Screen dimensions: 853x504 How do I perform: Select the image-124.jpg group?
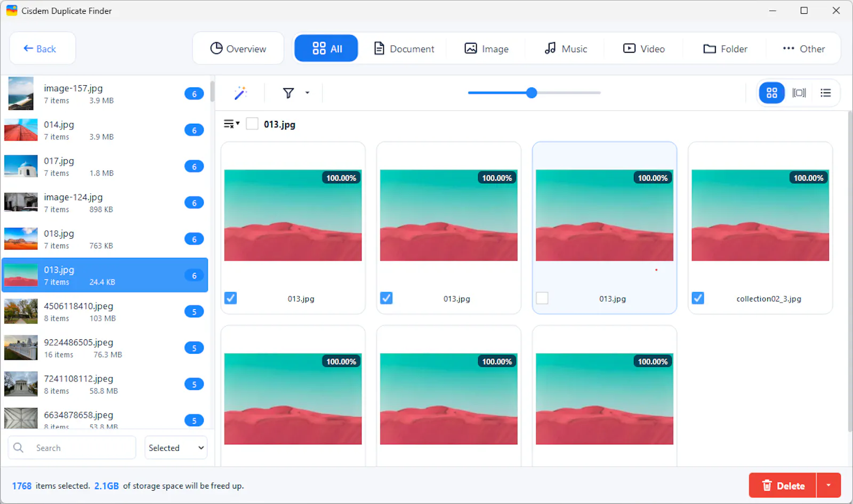104,202
